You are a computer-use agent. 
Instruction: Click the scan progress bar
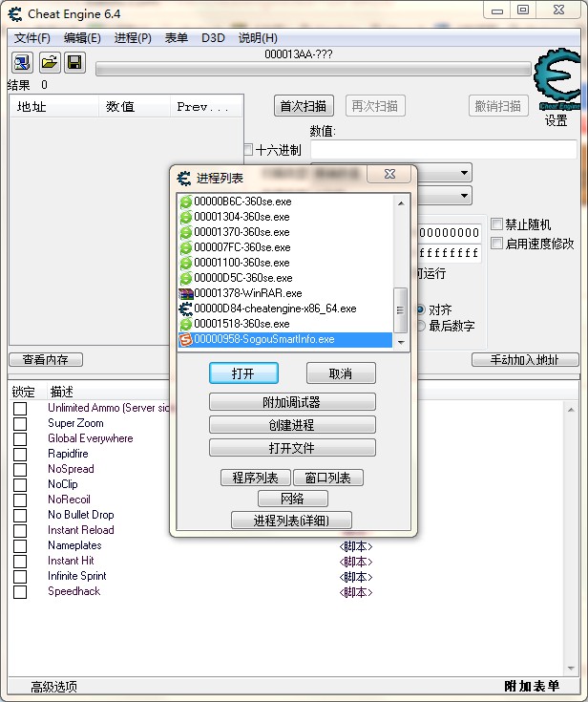tap(313, 69)
